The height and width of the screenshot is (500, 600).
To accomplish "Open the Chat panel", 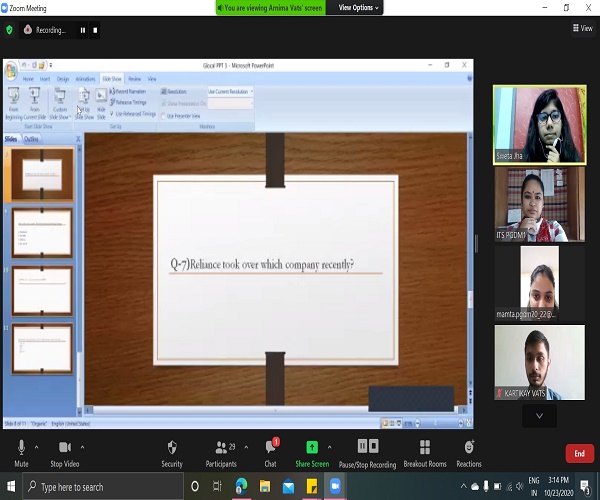I will 271,454.
